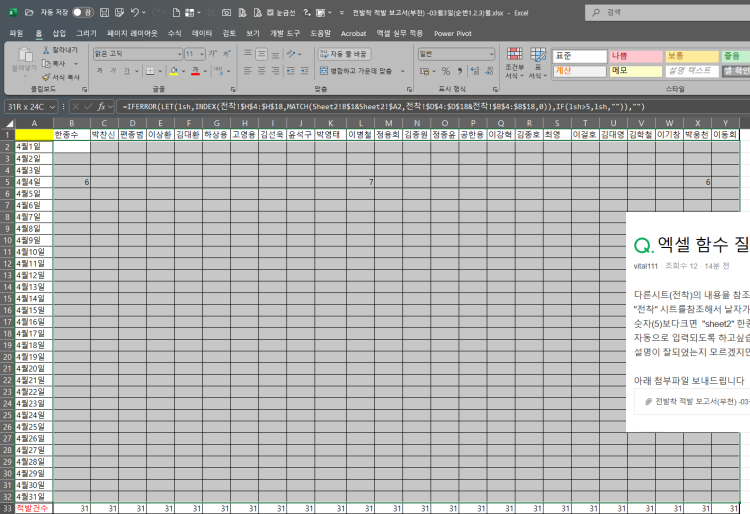Click the Wrap Text (자동 줄 바꿈) button

coord(343,54)
